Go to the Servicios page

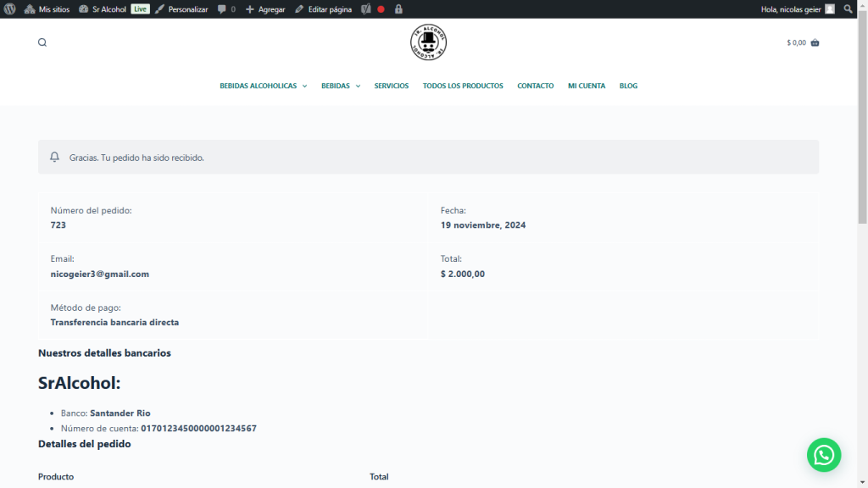pos(392,86)
